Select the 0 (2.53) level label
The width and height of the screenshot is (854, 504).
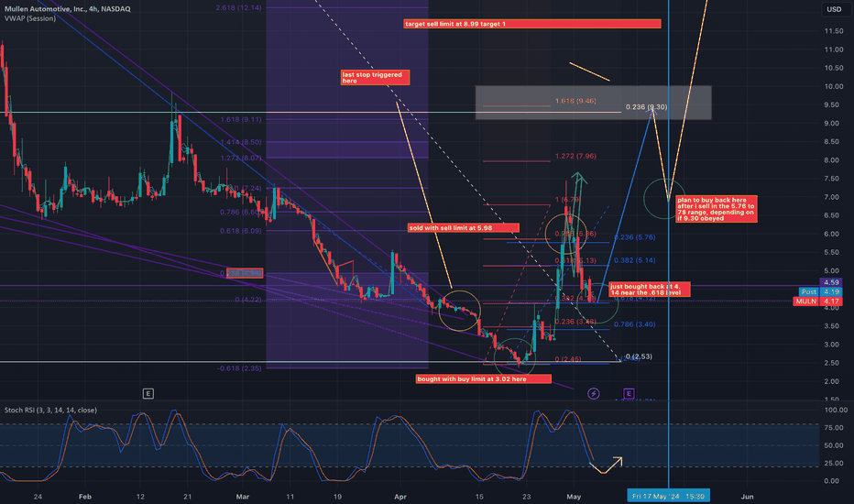point(639,356)
